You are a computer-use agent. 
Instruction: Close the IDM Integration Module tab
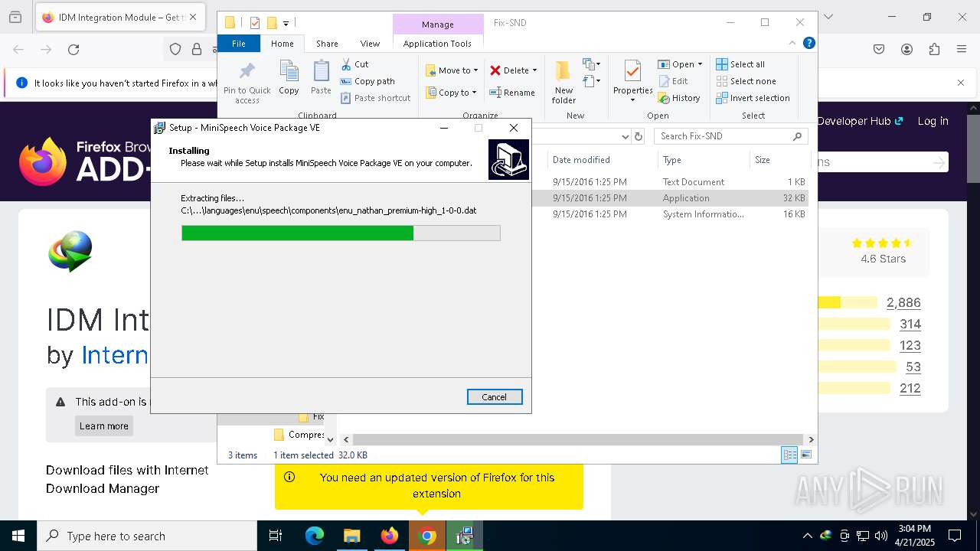(x=192, y=17)
